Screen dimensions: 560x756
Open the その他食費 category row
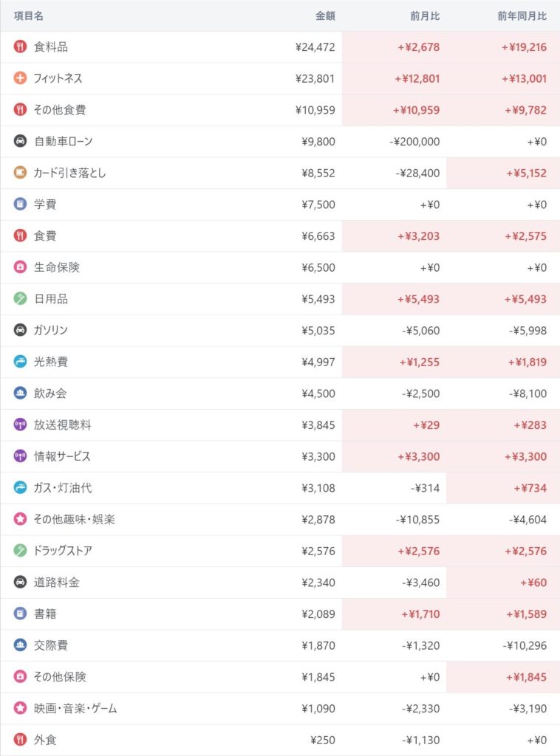pos(60,110)
